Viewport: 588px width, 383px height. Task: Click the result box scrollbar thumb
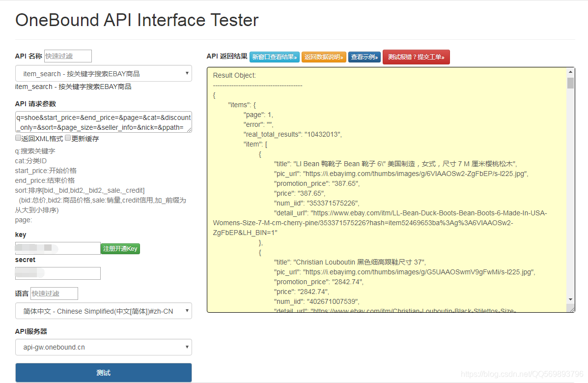click(x=570, y=83)
